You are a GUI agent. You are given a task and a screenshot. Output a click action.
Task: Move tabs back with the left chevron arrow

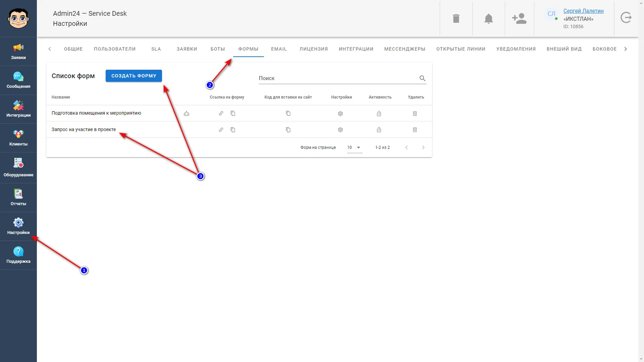pyautogui.click(x=49, y=49)
